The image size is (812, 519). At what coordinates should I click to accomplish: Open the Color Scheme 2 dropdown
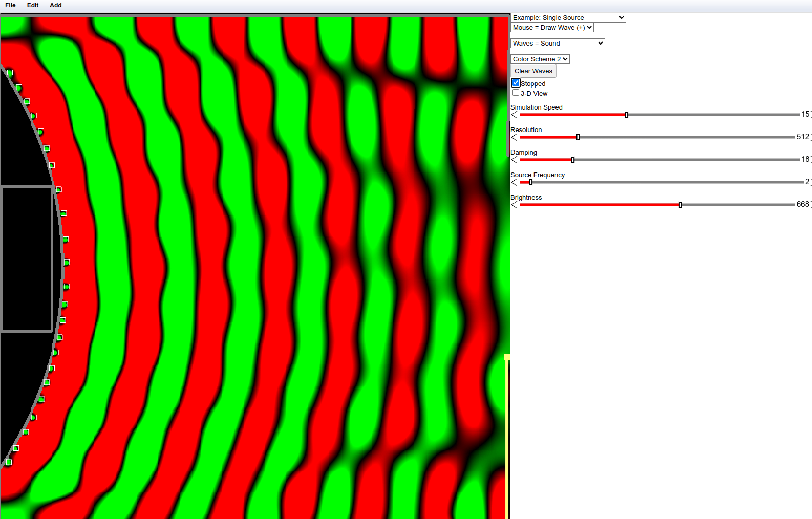(x=540, y=59)
